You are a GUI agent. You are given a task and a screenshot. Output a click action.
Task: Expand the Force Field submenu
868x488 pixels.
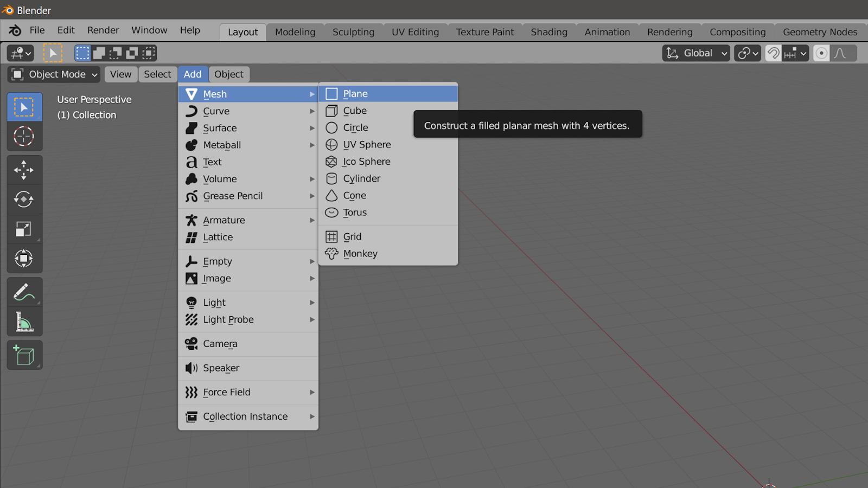click(x=248, y=392)
